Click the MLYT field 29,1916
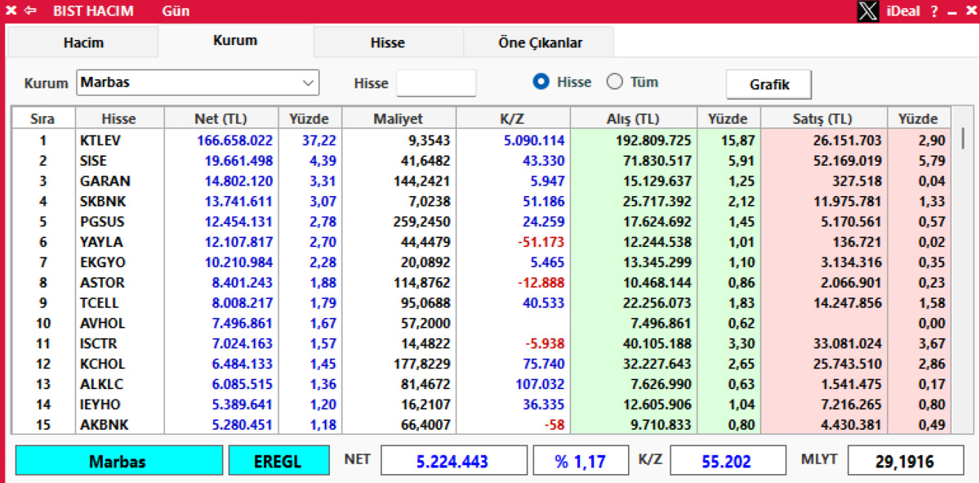This screenshot has height=483, width=980. pyautogui.click(x=905, y=462)
